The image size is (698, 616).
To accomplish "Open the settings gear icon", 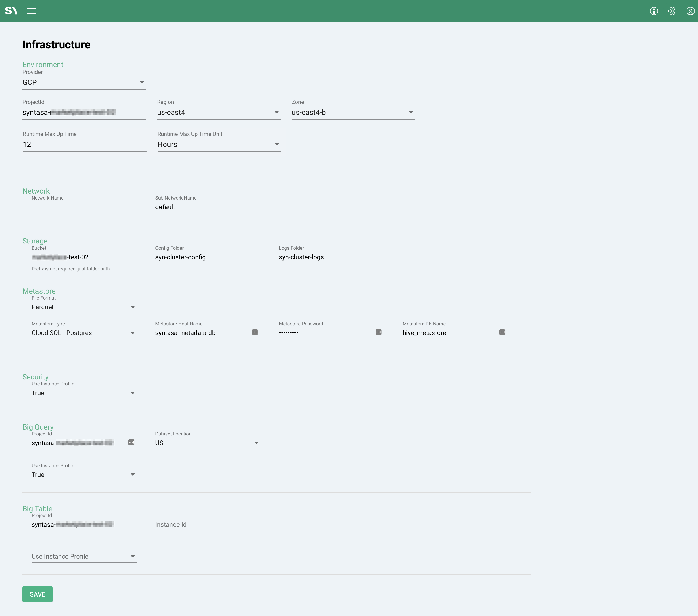I will click(672, 11).
